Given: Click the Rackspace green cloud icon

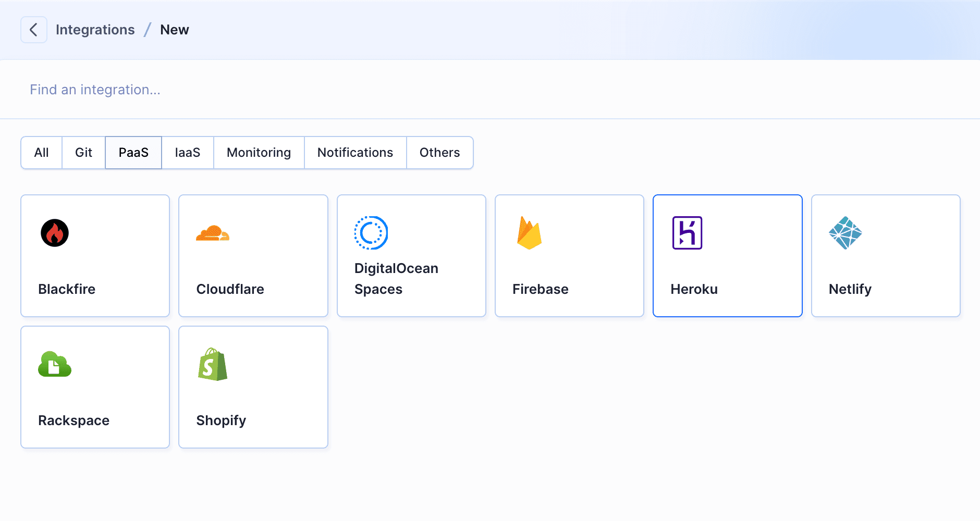Looking at the screenshot, I should [55, 364].
